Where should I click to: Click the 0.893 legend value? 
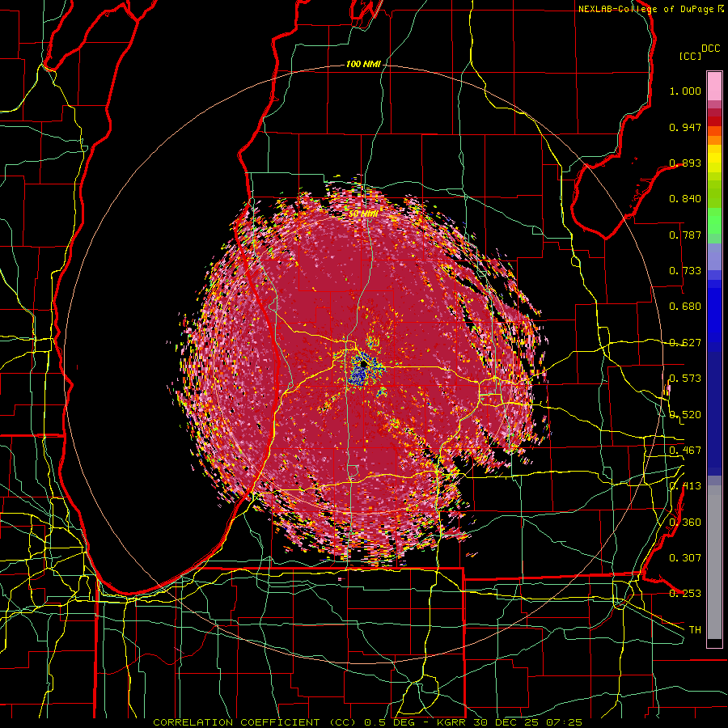(685, 163)
